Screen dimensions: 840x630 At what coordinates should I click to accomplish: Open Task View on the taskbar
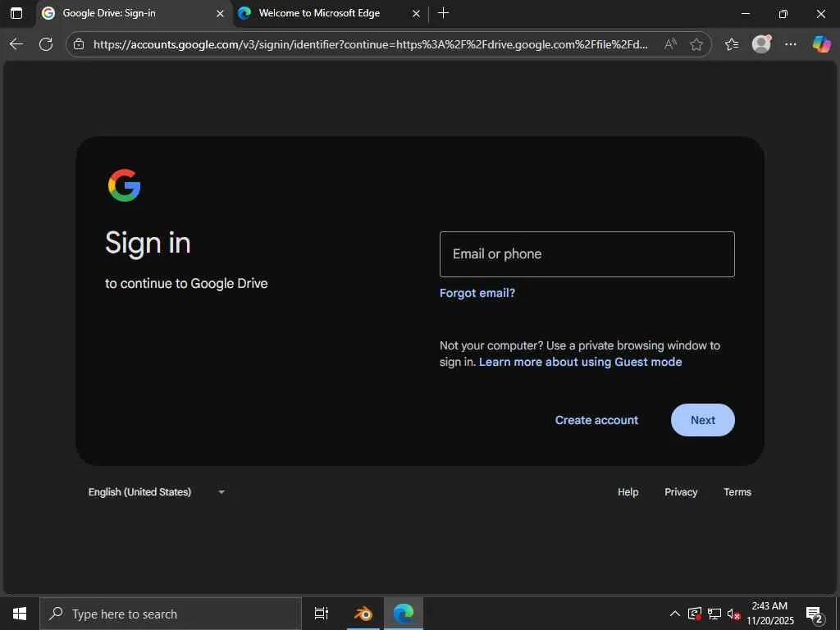(322, 614)
